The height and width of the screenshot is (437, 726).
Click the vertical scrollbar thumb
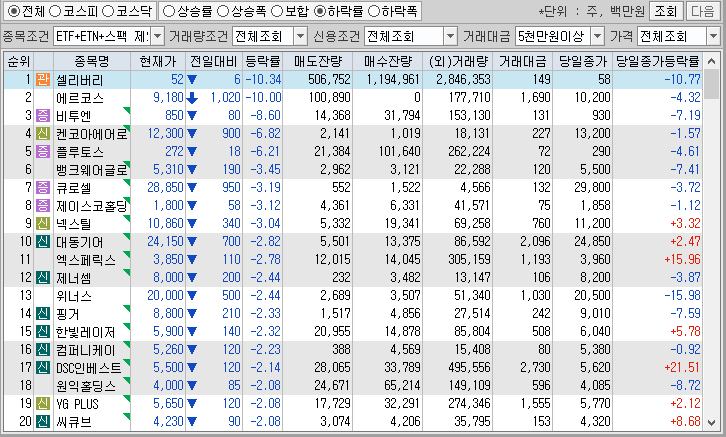[x=711, y=85]
